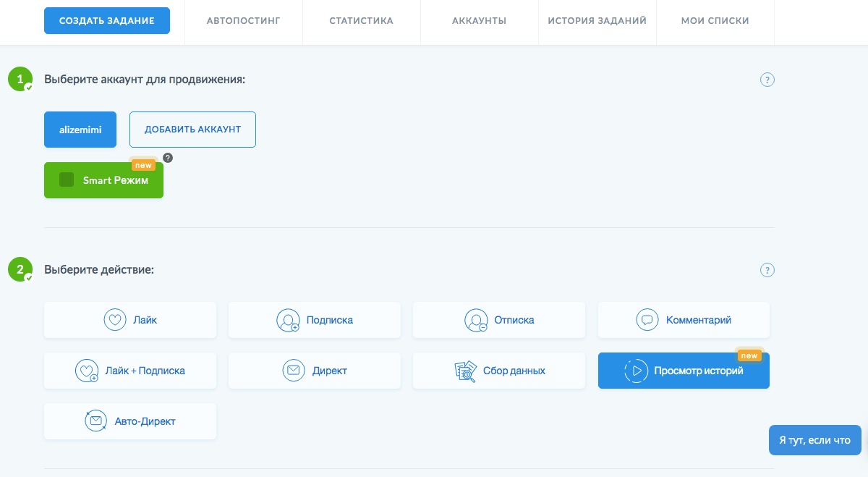Click the small question mark near Smart Режим
The height and width of the screenshot is (477, 868).
pyautogui.click(x=168, y=157)
